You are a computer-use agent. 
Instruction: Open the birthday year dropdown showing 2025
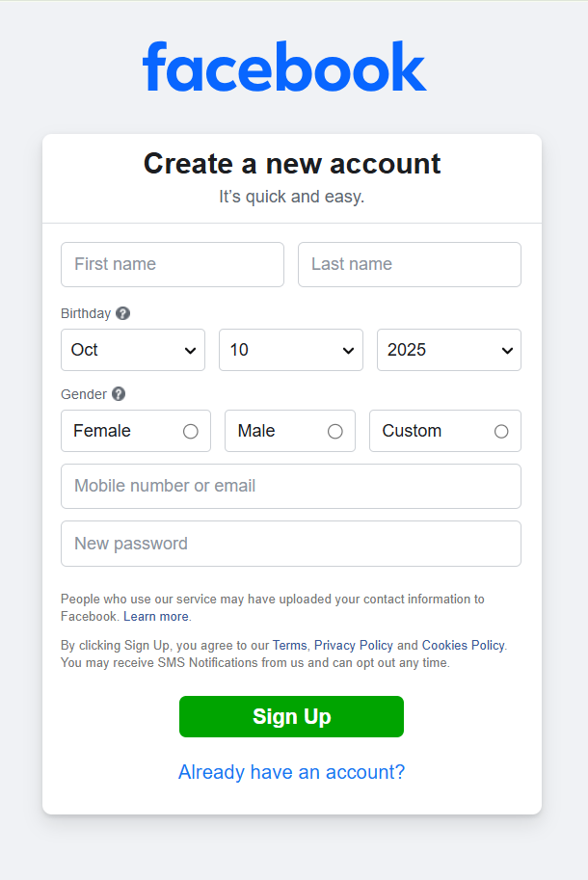(449, 350)
